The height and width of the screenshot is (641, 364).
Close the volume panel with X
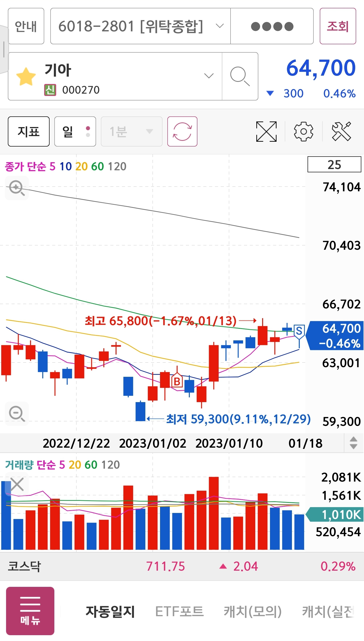(x=17, y=485)
